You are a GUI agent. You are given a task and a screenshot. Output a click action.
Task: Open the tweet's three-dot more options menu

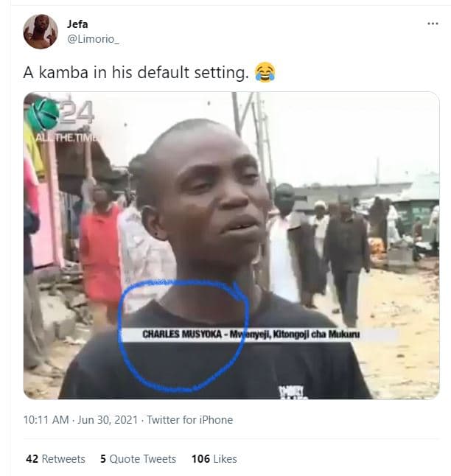[x=433, y=24]
